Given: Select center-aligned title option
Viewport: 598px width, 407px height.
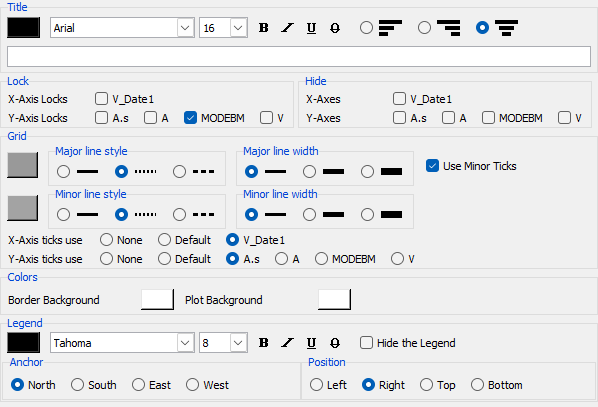Looking at the screenshot, I should point(482,27).
